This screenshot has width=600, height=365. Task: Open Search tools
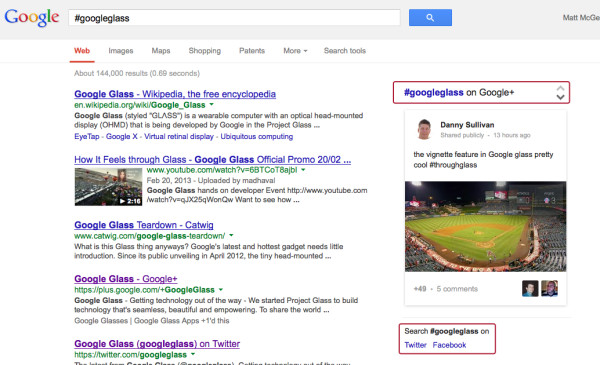[x=345, y=51]
